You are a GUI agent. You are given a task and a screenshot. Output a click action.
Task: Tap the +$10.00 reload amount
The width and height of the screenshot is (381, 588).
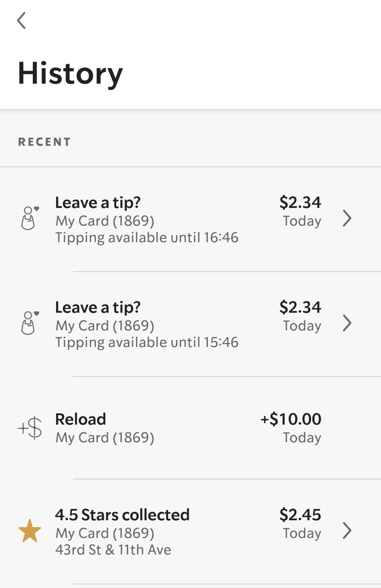pos(291,419)
